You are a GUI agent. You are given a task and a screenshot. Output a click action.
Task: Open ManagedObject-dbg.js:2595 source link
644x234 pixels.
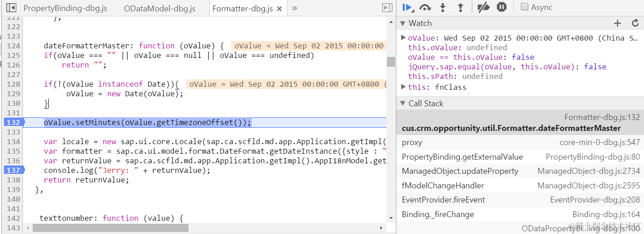click(589, 186)
